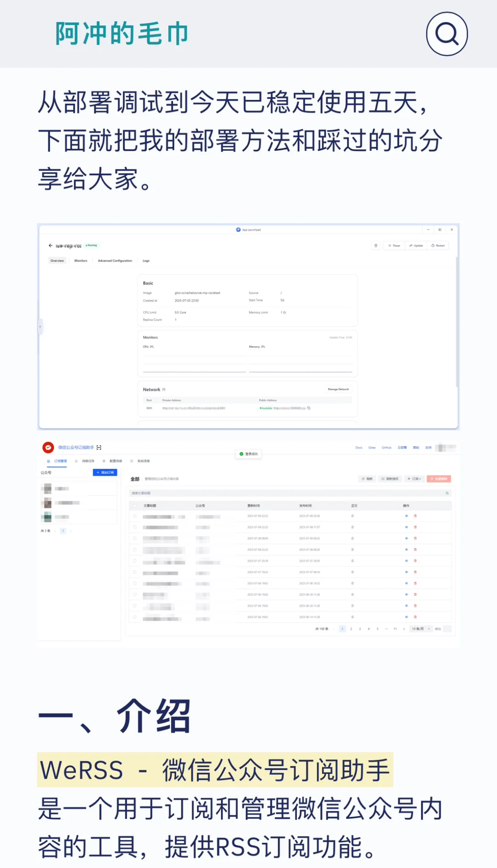Select highlighted text WeRSS - 微信公众号订阅助手

(x=215, y=770)
